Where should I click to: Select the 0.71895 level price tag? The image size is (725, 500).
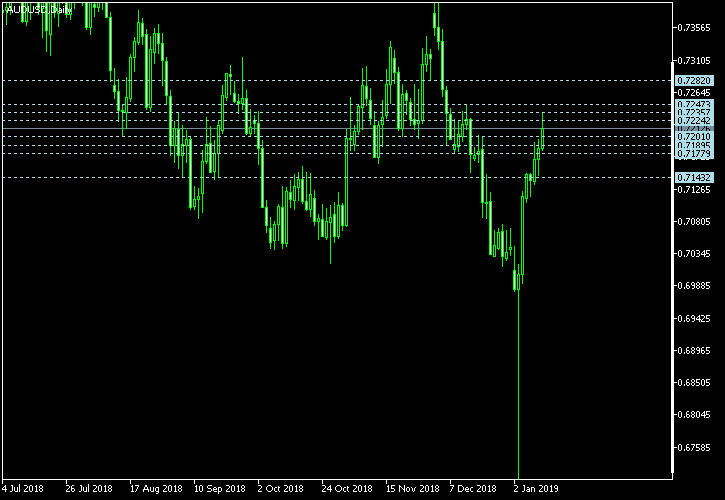click(x=694, y=145)
